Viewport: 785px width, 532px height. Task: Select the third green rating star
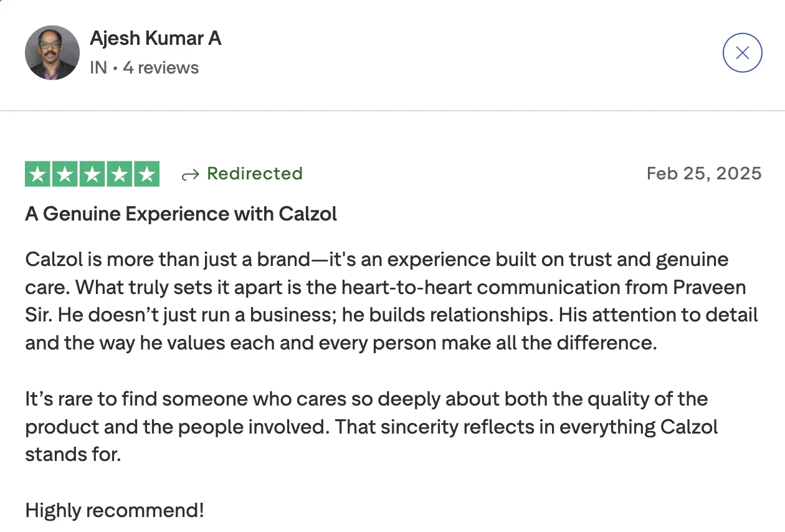coord(92,174)
